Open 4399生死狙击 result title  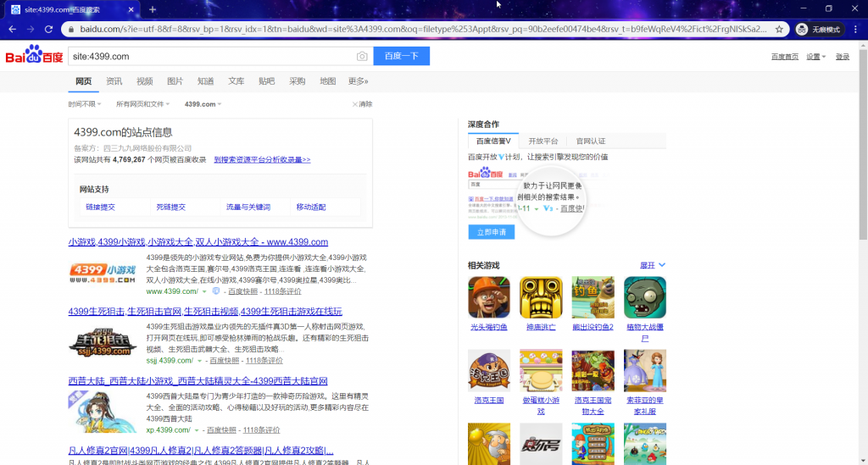[205, 312]
